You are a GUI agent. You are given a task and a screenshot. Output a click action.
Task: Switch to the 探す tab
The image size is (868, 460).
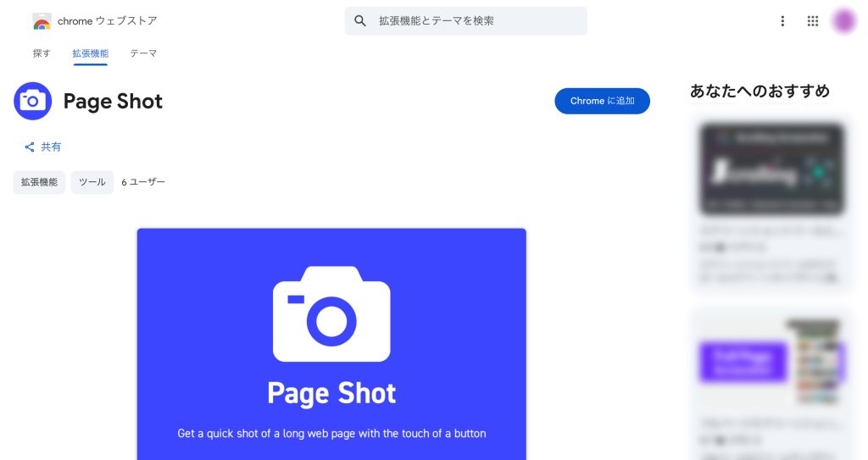(42, 53)
